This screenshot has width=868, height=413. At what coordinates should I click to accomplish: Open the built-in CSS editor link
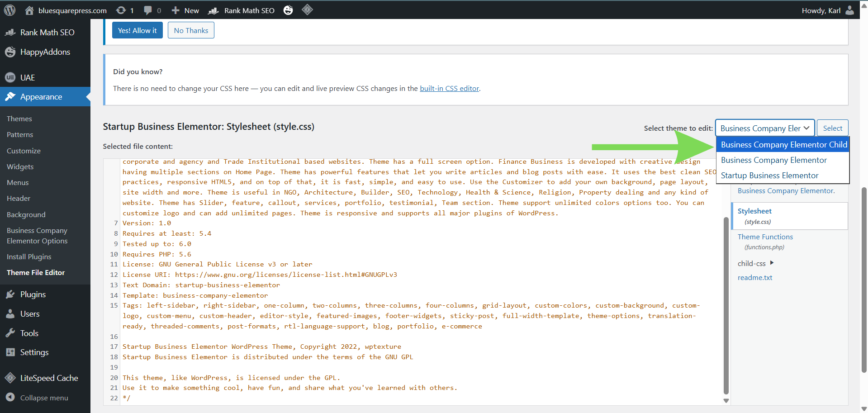pos(449,89)
